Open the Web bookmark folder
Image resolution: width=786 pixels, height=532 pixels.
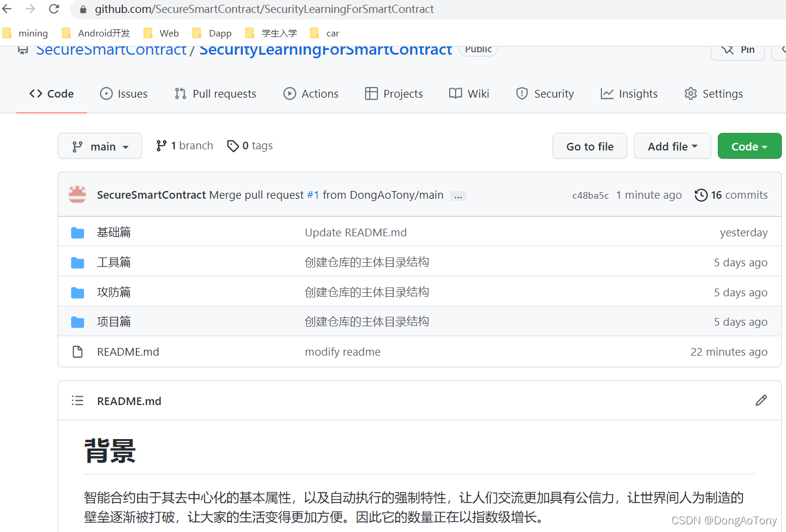161,33
